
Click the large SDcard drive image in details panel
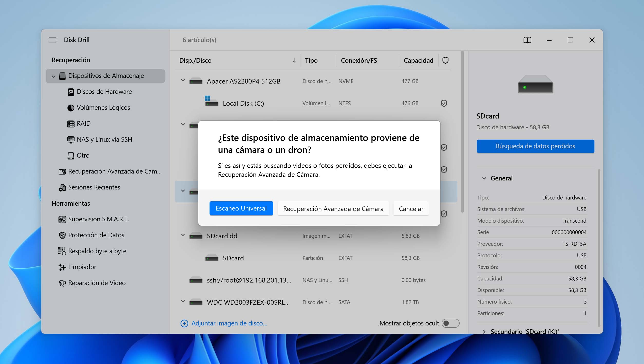point(535,84)
